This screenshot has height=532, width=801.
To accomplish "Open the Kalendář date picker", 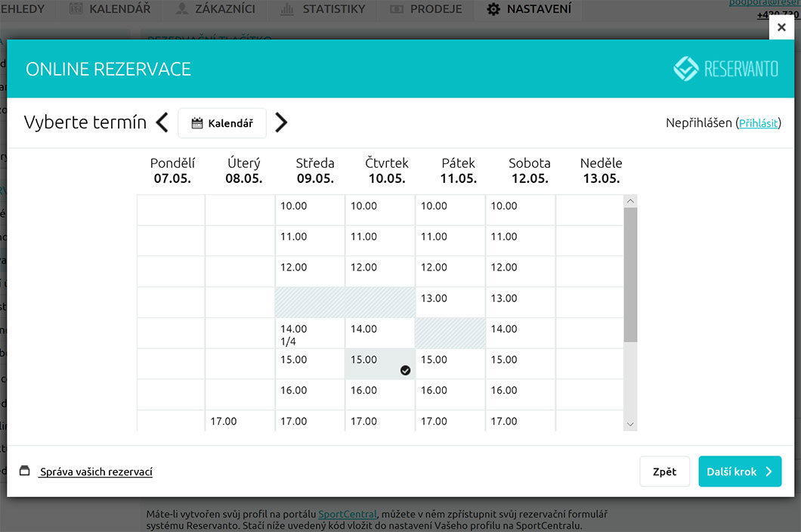I will pyautogui.click(x=222, y=123).
